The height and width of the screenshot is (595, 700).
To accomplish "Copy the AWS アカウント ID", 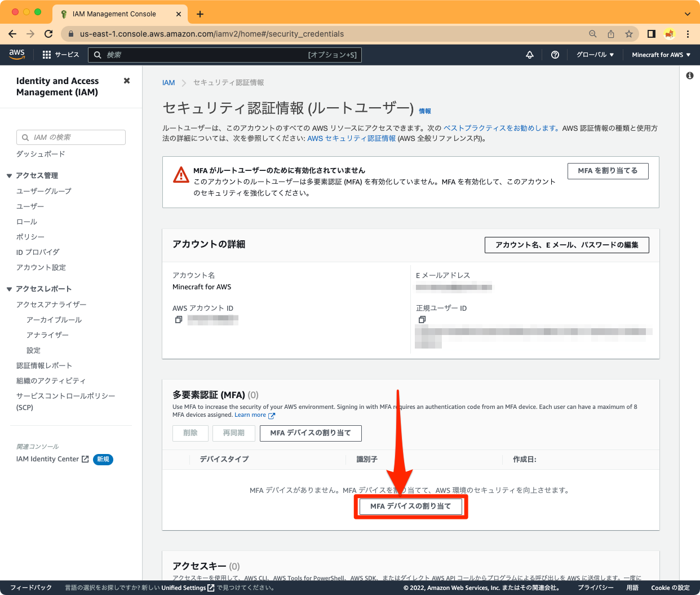I will pyautogui.click(x=178, y=319).
